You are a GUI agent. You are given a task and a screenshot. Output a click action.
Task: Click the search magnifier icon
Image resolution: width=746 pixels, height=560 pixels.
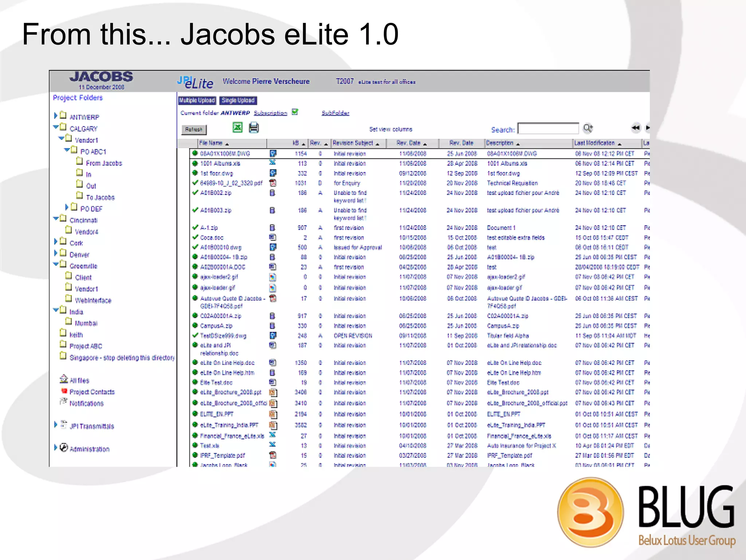[x=588, y=128]
